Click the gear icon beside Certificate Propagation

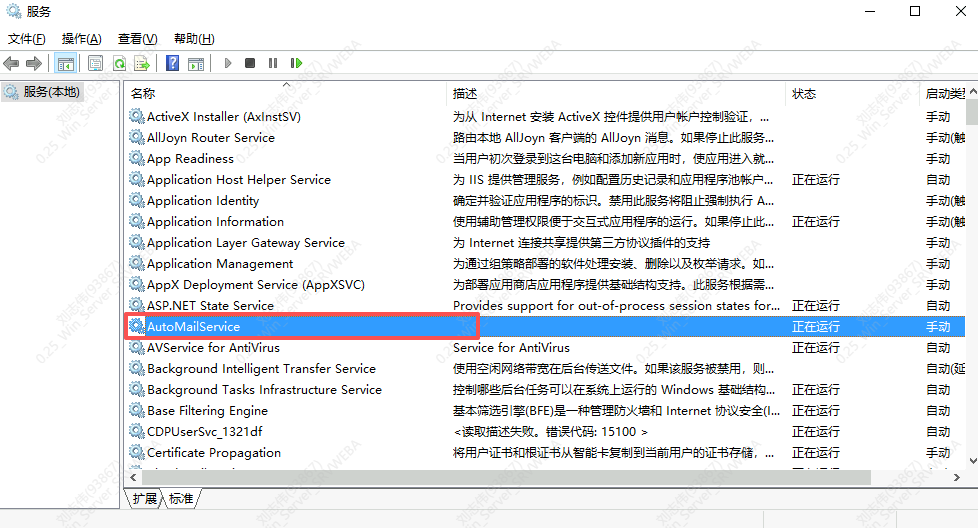137,452
